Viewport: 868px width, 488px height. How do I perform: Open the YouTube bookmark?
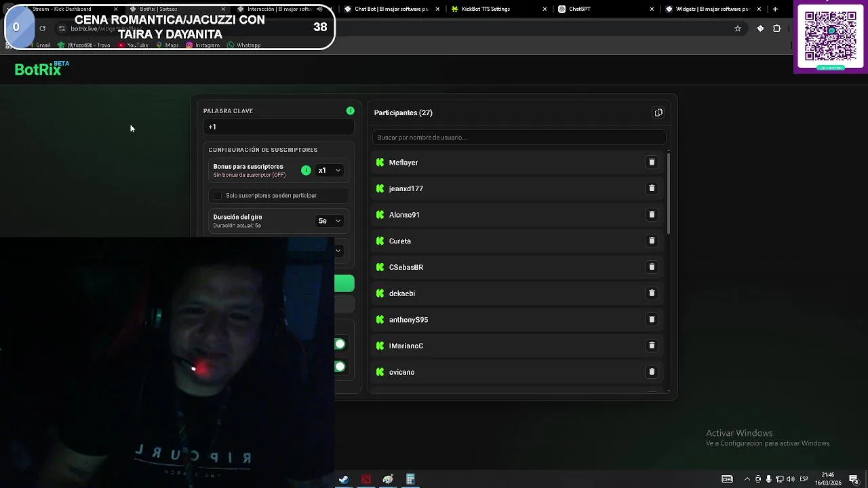point(133,45)
